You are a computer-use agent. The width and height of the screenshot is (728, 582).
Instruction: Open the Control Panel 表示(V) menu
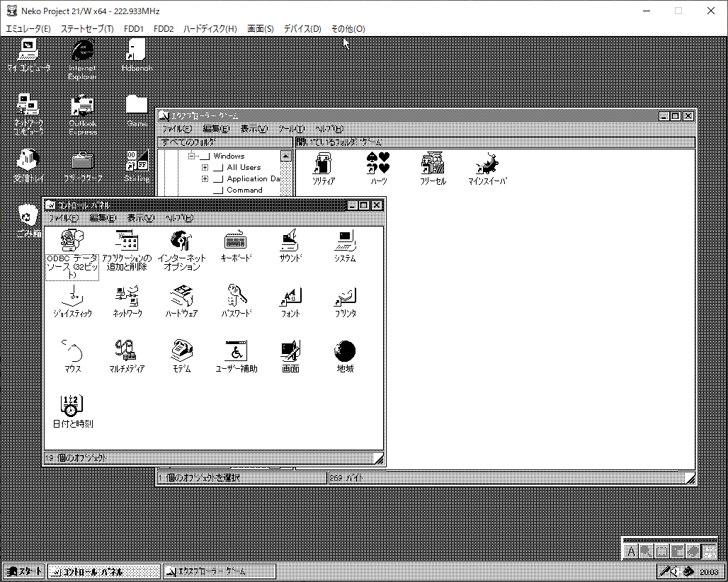tap(141, 217)
